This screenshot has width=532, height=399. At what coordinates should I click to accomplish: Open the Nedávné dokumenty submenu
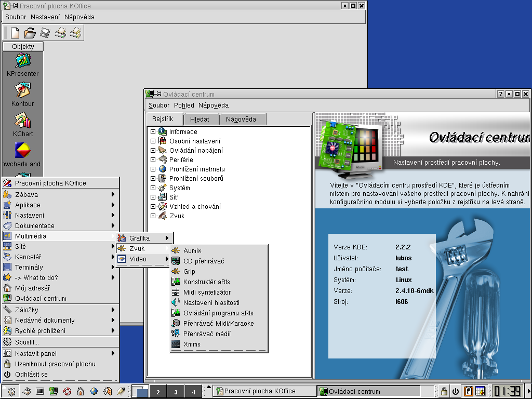pos(60,320)
